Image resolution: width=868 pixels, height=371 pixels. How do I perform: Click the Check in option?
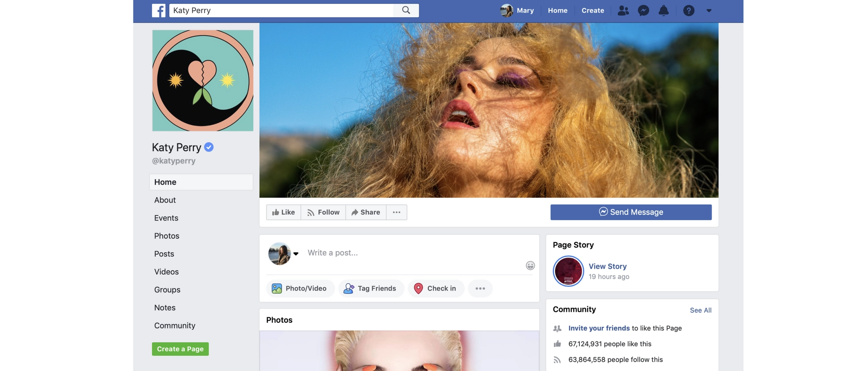pos(436,288)
